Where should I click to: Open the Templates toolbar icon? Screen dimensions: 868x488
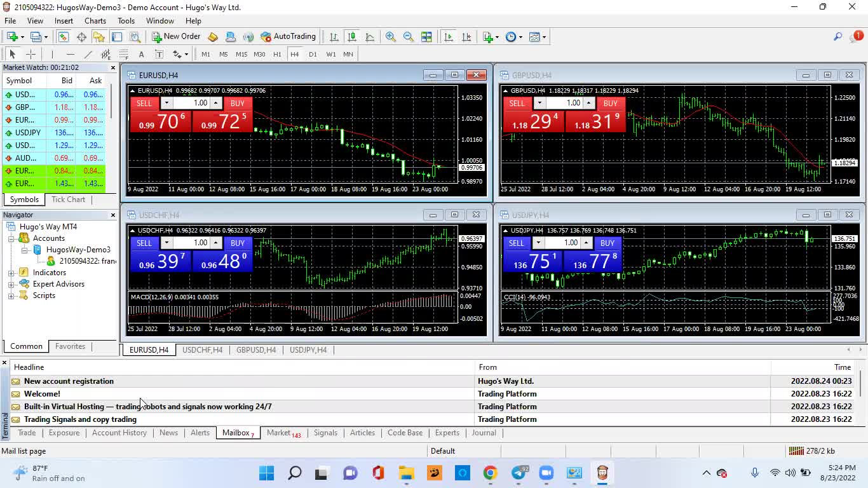click(534, 37)
